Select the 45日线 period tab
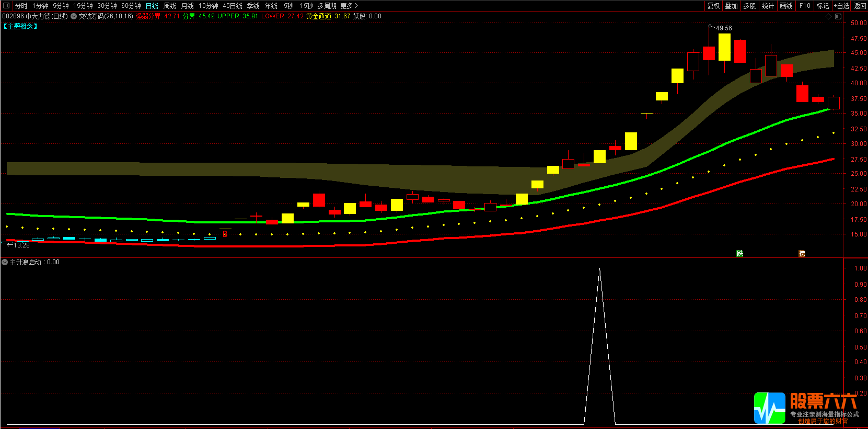Viewport: 868px width, 429px height. [x=233, y=6]
